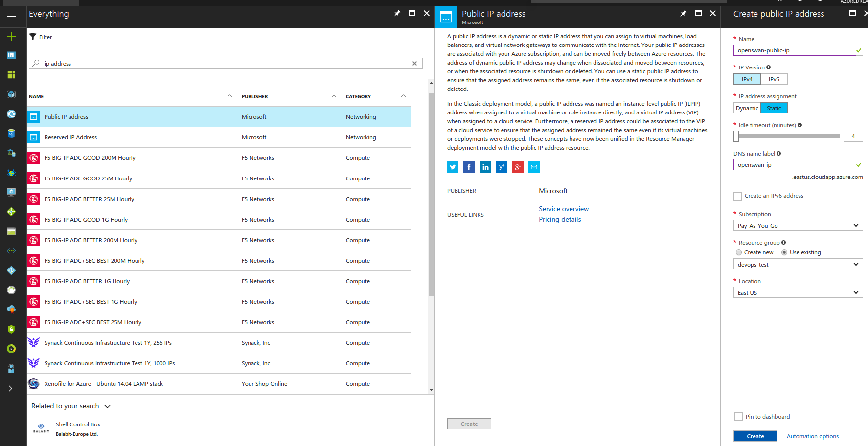The width and height of the screenshot is (868, 446).
Task: Sort by CATEGORY column header
Action: pyautogui.click(x=358, y=97)
